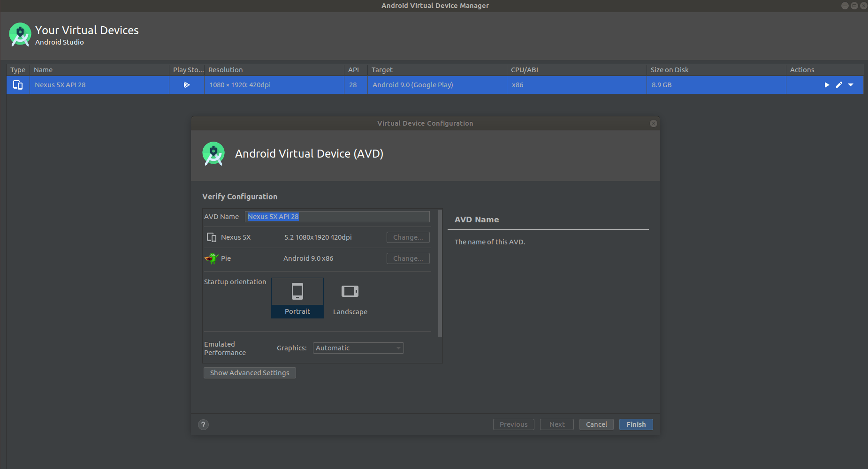The image size is (868, 469).
Task: Cancel the Virtual Device Configuration dialog
Action: pos(596,424)
